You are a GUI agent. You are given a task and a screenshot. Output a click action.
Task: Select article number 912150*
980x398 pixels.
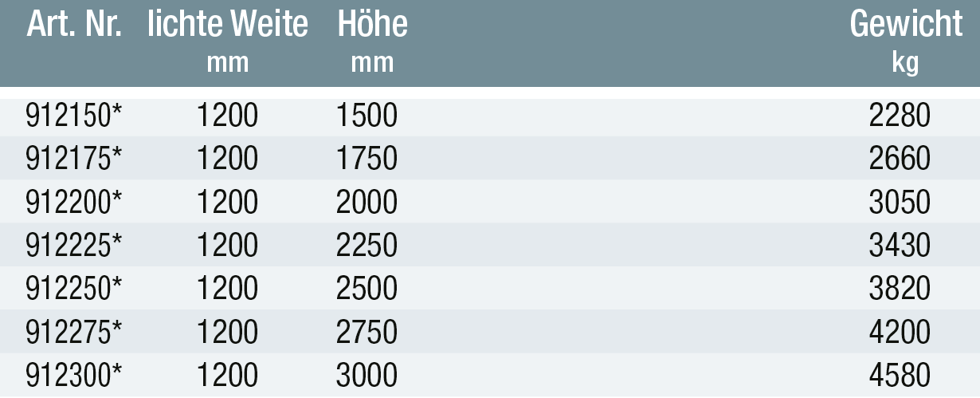click(x=75, y=116)
